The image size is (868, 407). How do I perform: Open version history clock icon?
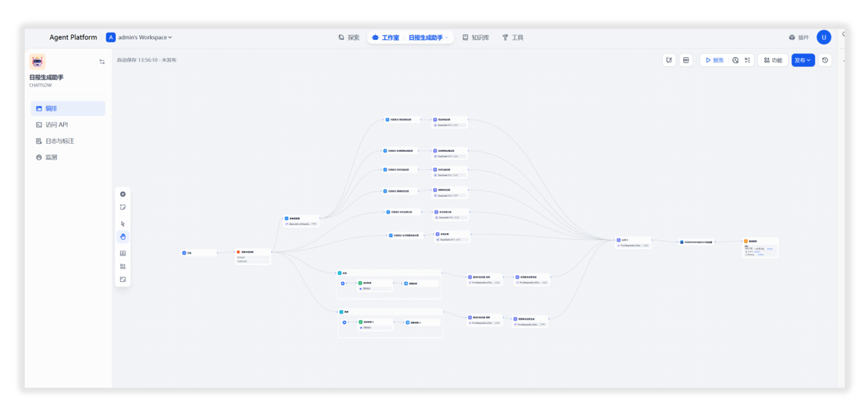coord(825,60)
